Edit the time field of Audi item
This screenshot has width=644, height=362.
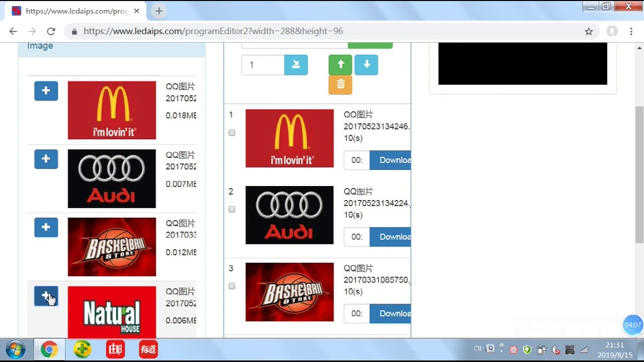[x=357, y=237]
